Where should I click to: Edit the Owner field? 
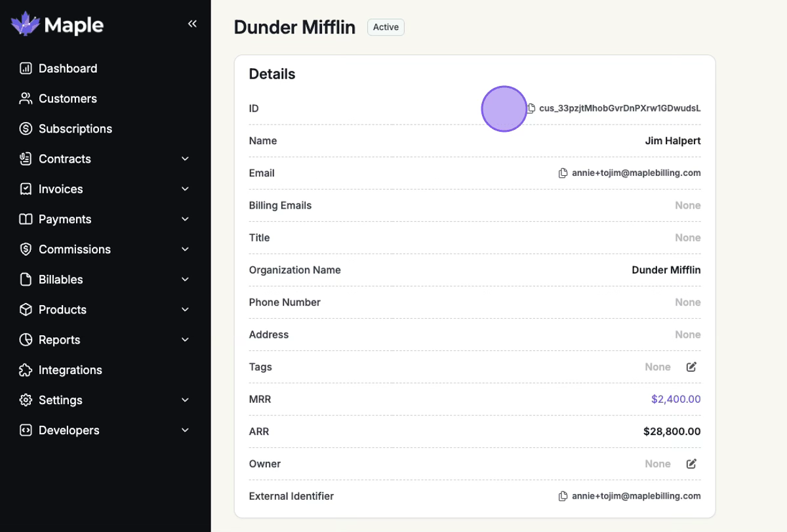tap(691, 464)
